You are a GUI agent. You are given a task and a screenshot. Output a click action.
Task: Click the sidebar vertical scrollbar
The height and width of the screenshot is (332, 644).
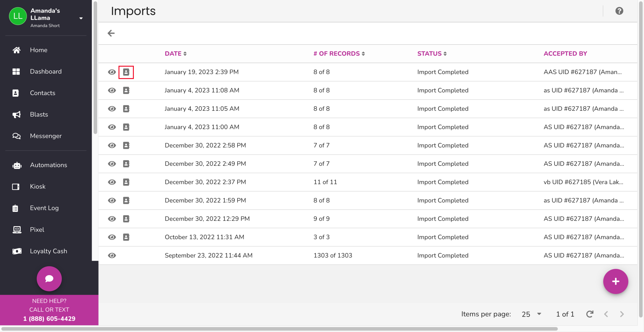95,67
